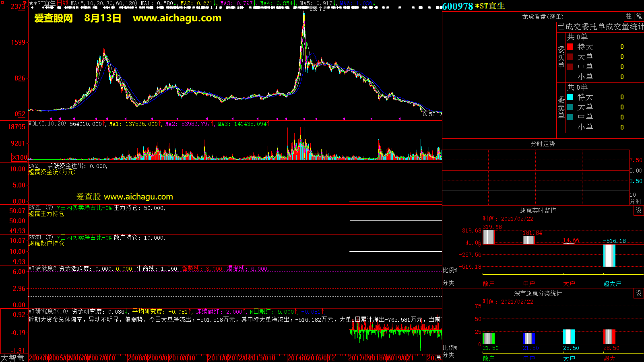
Task: Click the 分时 label beside intraday chart
Action: (x=635, y=201)
